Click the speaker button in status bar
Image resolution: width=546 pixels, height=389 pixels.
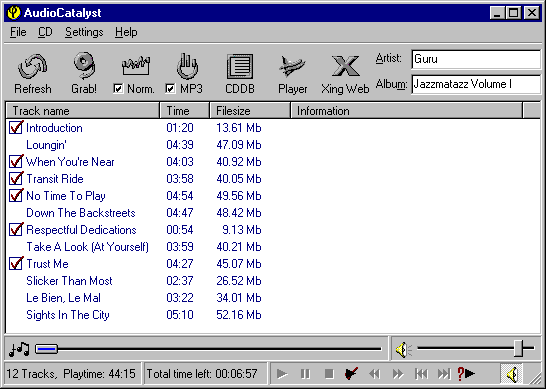[x=512, y=374]
